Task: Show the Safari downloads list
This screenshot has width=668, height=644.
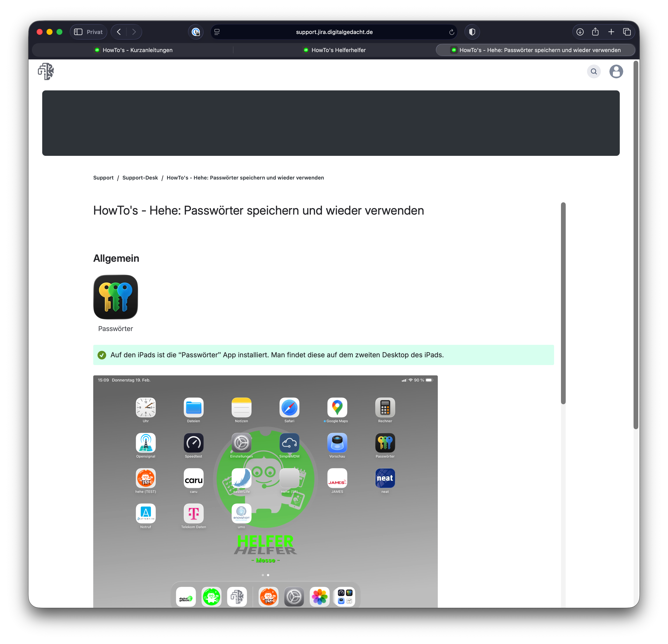Action: (580, 32)
